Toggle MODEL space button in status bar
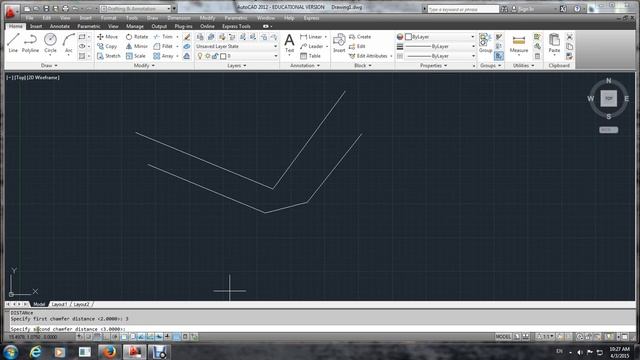640x360 pixels. (x=503, y=337)
